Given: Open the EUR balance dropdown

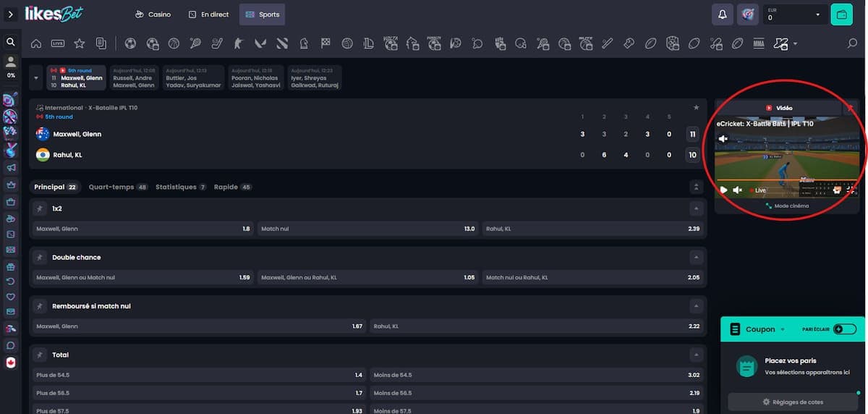Looking at the screenshot, I should (818, 14).
